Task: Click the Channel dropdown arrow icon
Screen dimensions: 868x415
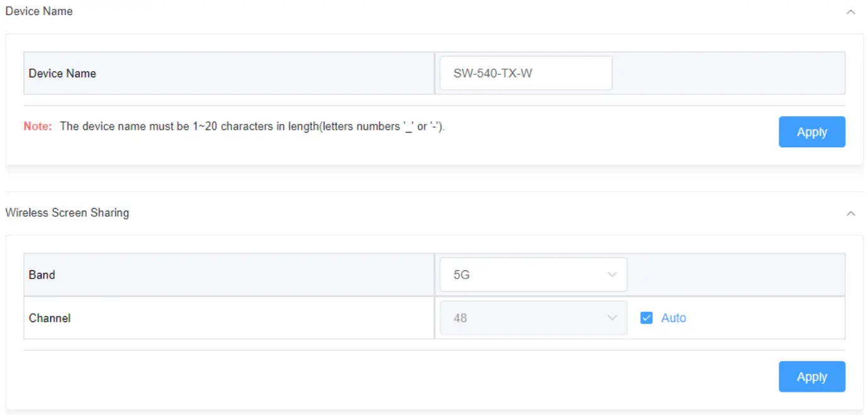Action: (612, 318)
